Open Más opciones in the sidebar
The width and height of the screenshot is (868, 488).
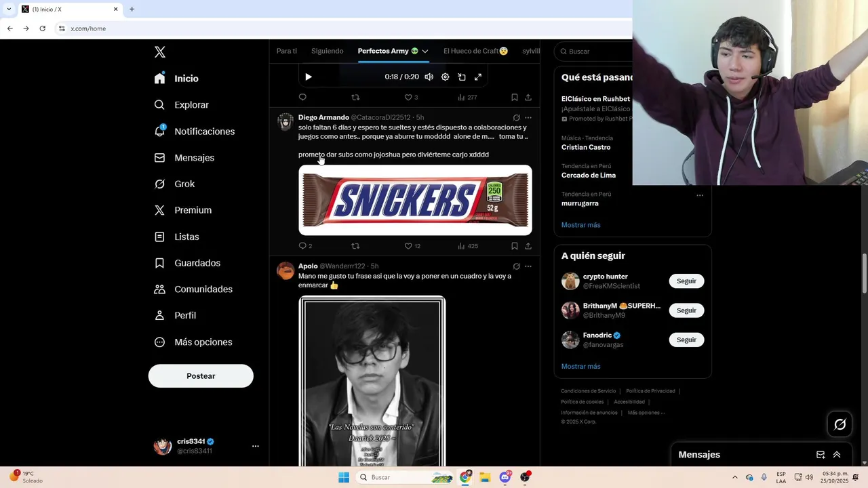(x=193, y=342)
